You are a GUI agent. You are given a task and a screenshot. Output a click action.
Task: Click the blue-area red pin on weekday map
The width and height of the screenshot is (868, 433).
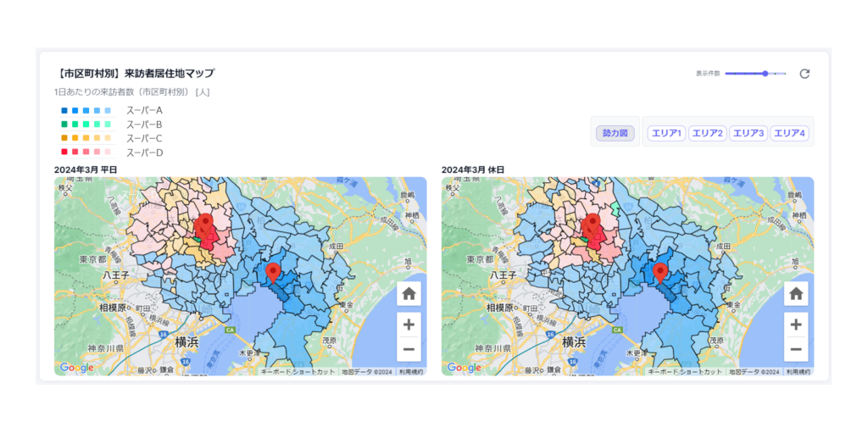point(272,272)
